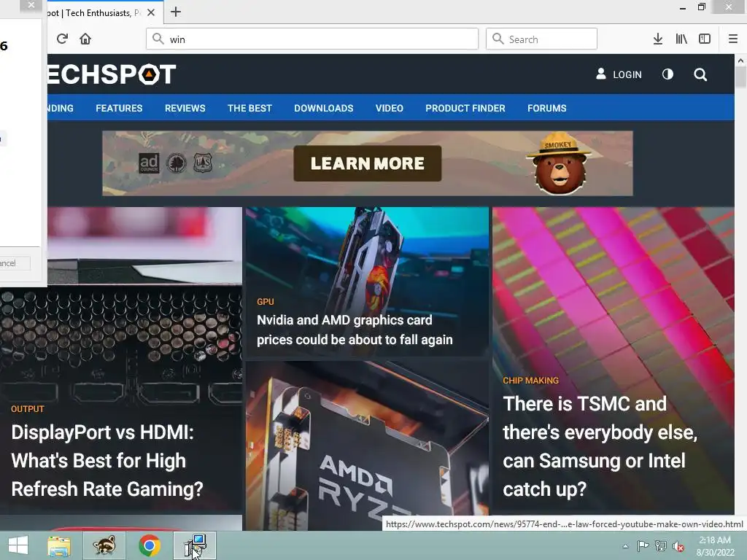Image resolution: width=747 pixels, height=560 pixels.
Task: Open the raccoon app taskbar icon
Action: coord(104,545)
